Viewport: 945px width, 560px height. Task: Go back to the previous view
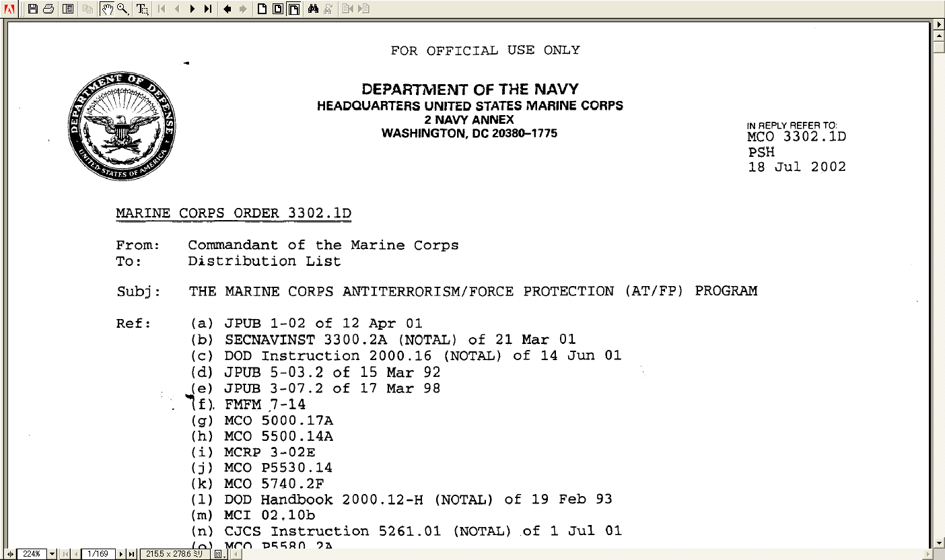click(228, 9)
